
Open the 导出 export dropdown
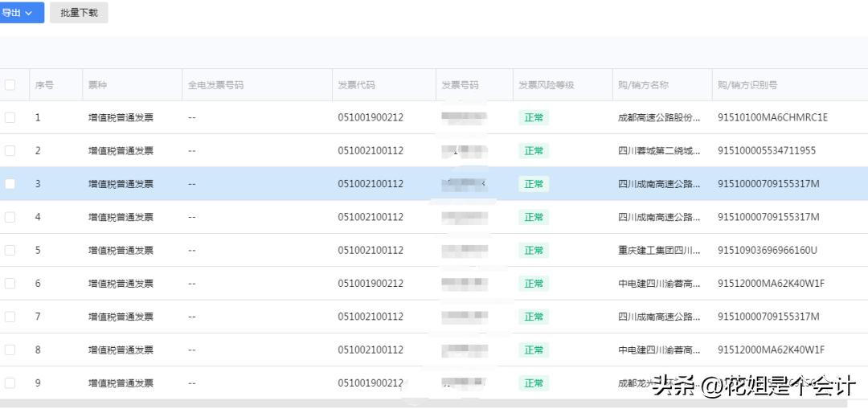point(19,13)
